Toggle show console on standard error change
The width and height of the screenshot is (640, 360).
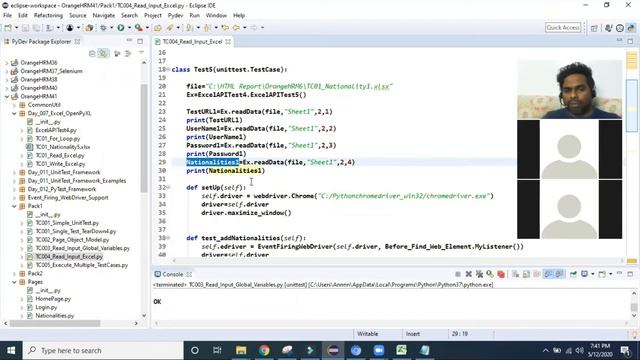click(x=559, y=274)
